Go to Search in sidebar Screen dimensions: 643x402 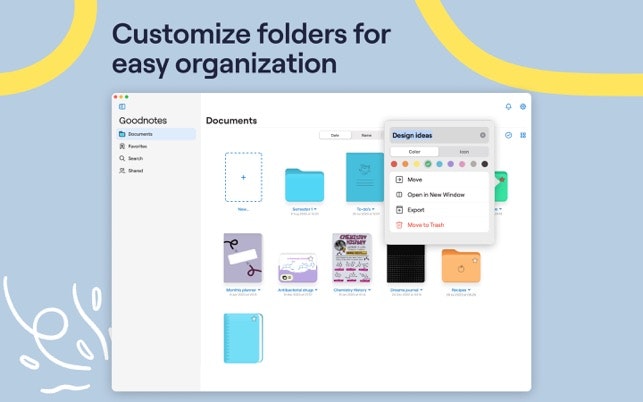tap(156, 158)
